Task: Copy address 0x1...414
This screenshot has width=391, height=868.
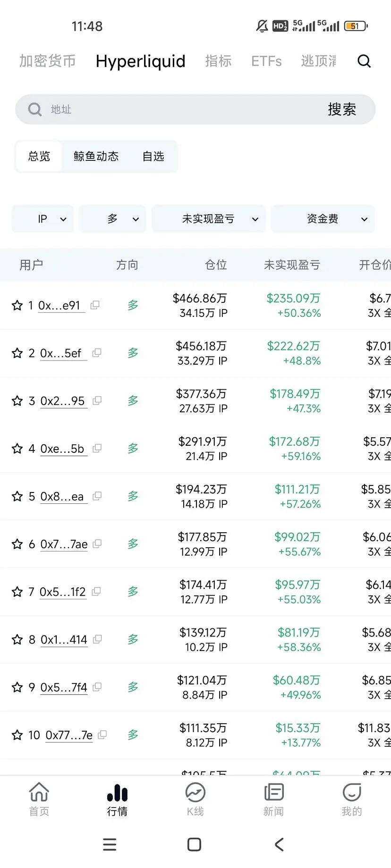Action: 97,639
